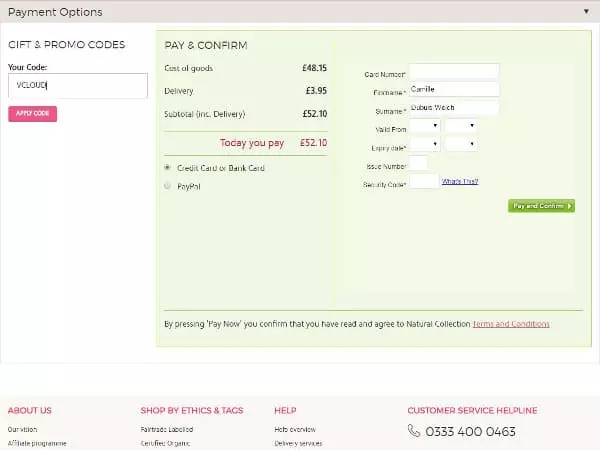Focus the Your Code promo field

tap(77, 86)
